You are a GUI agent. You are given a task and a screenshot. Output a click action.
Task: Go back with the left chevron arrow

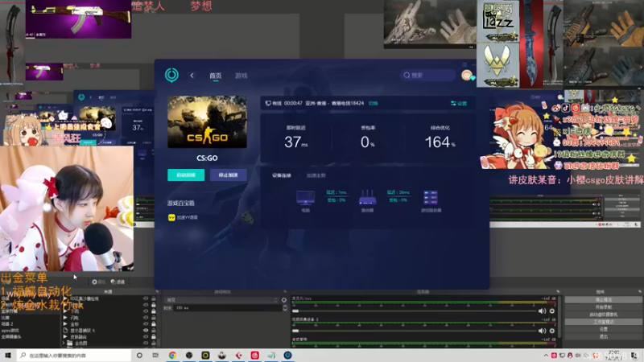pos(192,76)
